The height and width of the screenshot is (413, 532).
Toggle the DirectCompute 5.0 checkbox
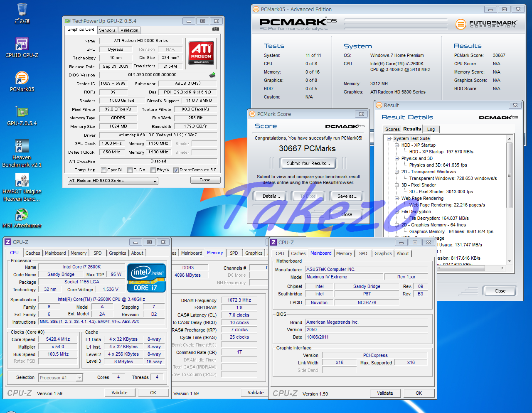(x=176, y=170)
